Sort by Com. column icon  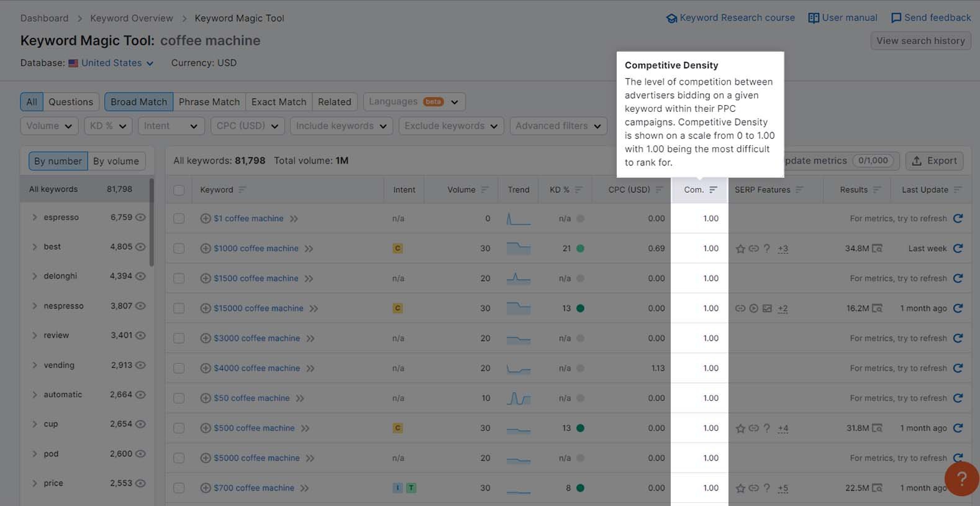713,190
